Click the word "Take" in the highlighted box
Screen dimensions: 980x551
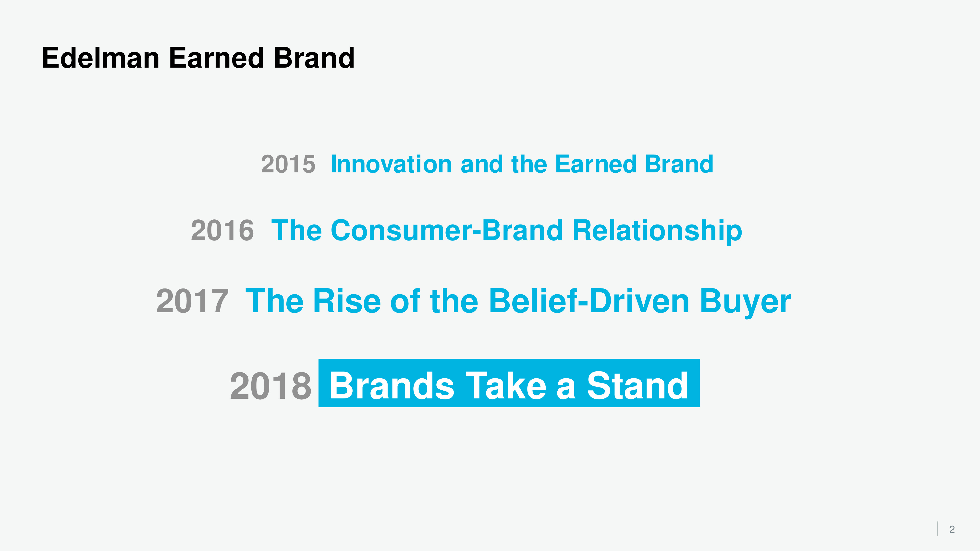click(506, 386)
